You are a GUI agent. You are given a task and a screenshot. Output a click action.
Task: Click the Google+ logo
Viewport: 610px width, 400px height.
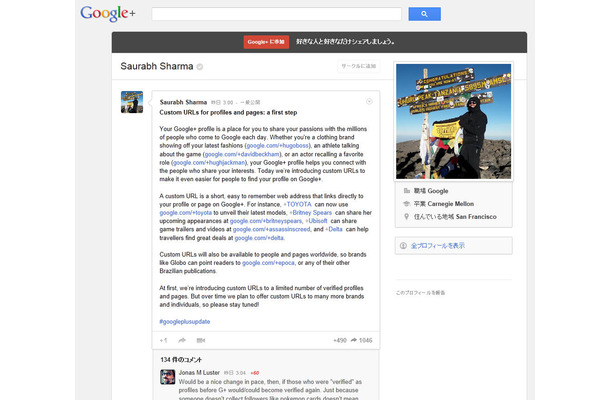click(108, 14)
